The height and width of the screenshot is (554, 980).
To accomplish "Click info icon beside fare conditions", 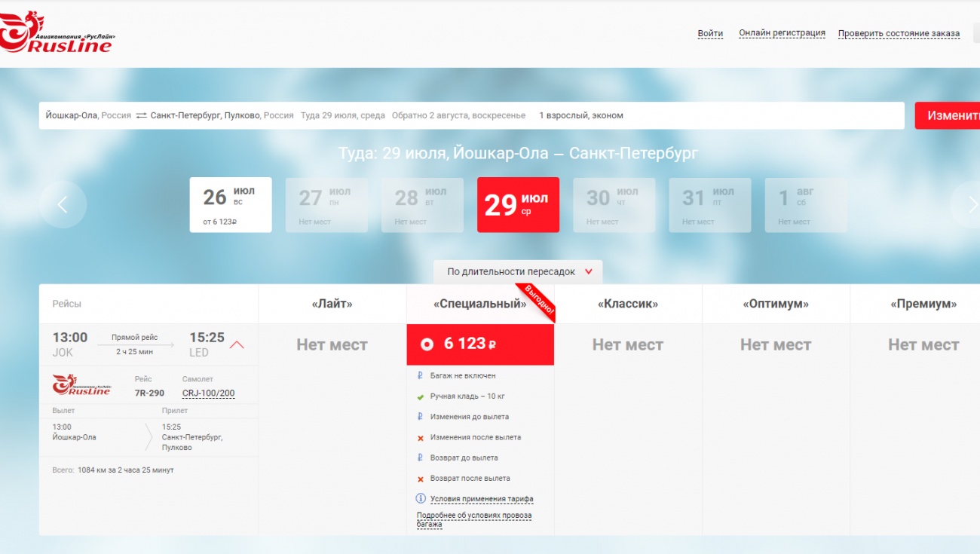I will point(421,499).
